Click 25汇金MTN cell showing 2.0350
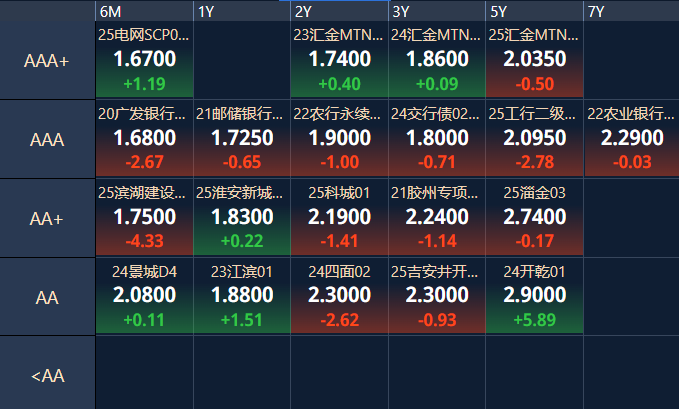This screenshot has width=679, height=409. click(x=534, y=60)
